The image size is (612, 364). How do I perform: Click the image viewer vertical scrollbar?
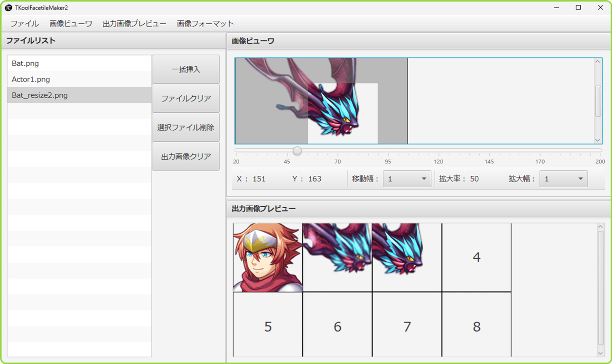tap(597, 100)
